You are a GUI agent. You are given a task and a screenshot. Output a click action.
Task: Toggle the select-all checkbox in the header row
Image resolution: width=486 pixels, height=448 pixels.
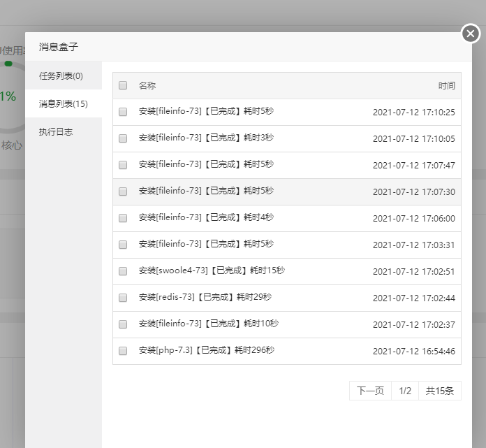tap(123, 85)
